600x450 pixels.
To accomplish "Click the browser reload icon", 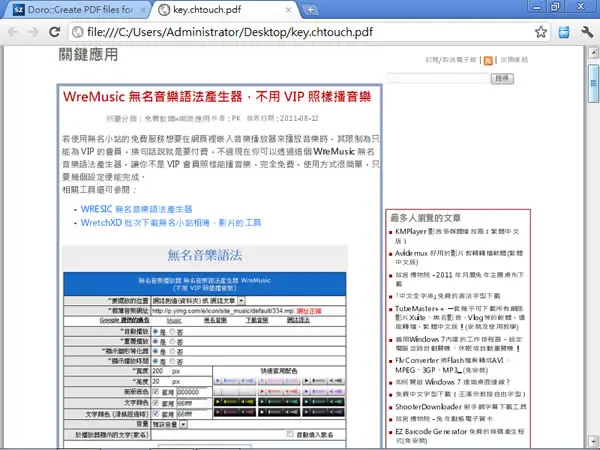I will point(55,32).
